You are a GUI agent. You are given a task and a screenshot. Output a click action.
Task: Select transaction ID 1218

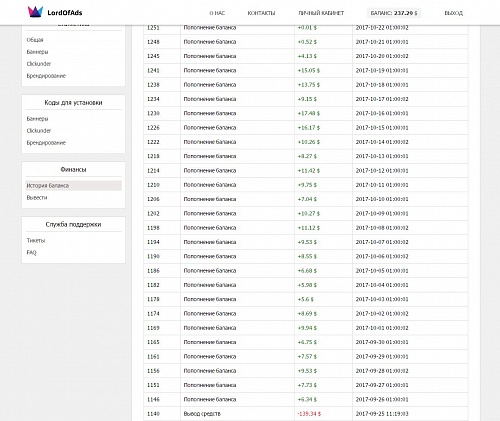(153, 156)
